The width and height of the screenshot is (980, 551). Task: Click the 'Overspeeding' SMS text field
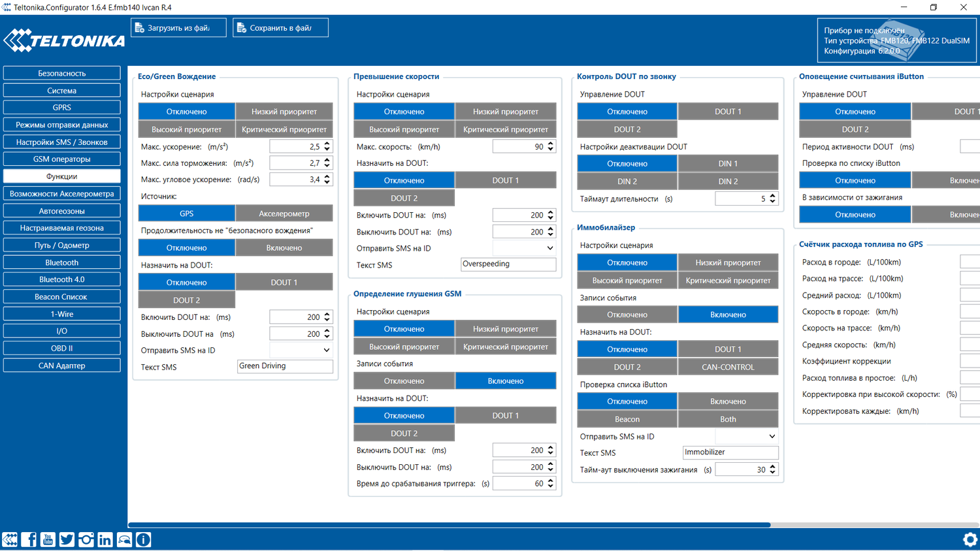(x=508, y=264)
